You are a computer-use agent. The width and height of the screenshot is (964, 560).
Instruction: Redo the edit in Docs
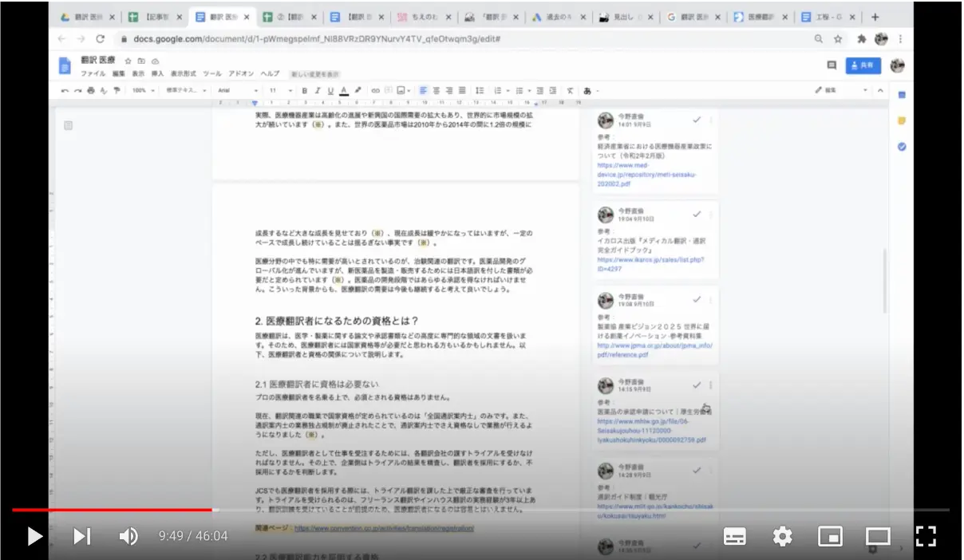78,90
